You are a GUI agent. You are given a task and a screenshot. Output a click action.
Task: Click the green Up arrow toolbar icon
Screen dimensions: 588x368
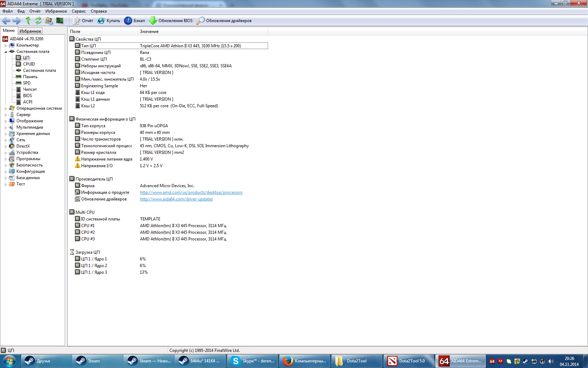[28, 21]
